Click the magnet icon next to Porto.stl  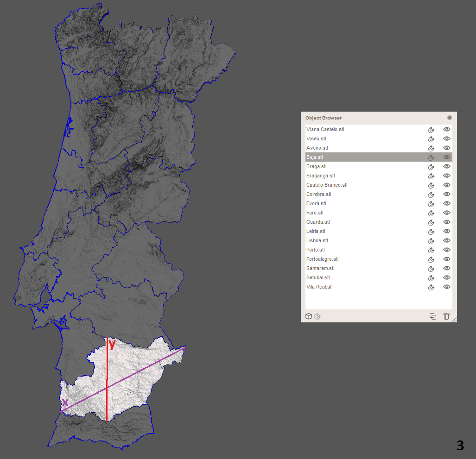[x=431, y=250]
